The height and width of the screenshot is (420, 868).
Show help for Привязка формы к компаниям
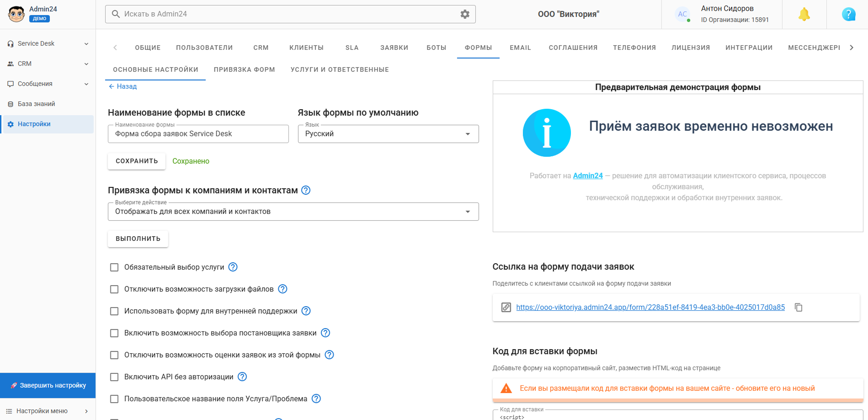pos(306,190)
